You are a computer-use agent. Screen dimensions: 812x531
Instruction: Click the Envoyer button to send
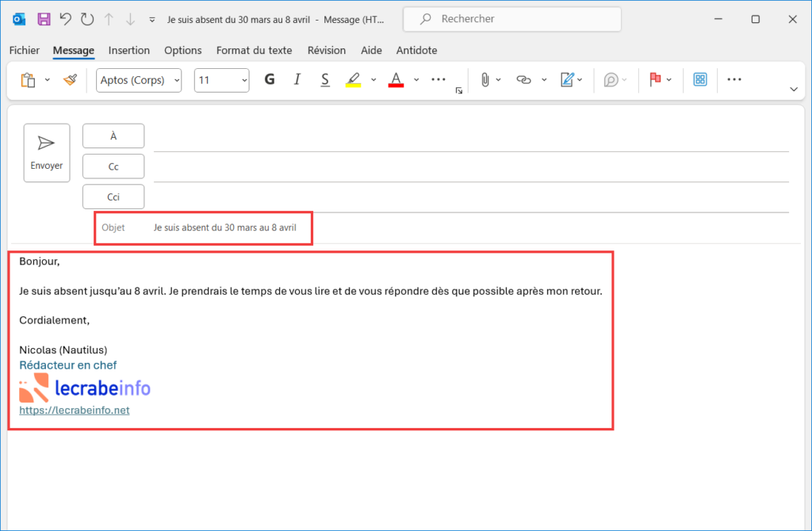pyautogui.click(x=46, y=152)
